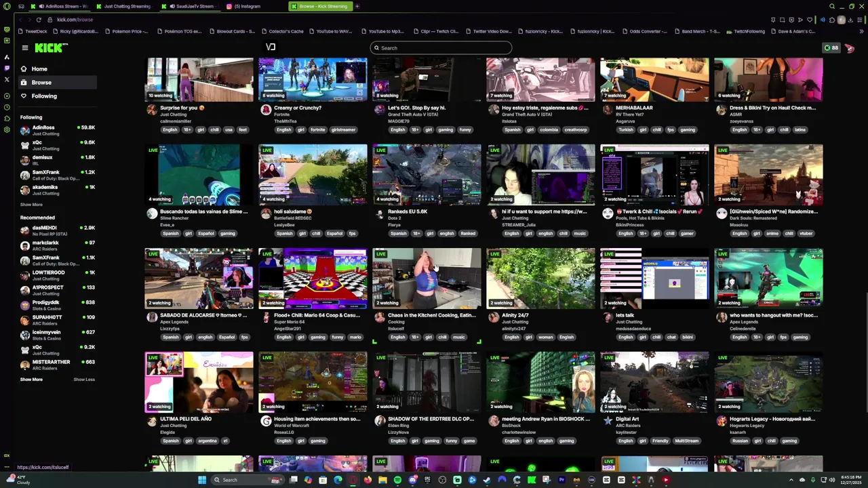Screen dimensions: 868x488
Task: Open a new browser tab
Action: point(357,6)
